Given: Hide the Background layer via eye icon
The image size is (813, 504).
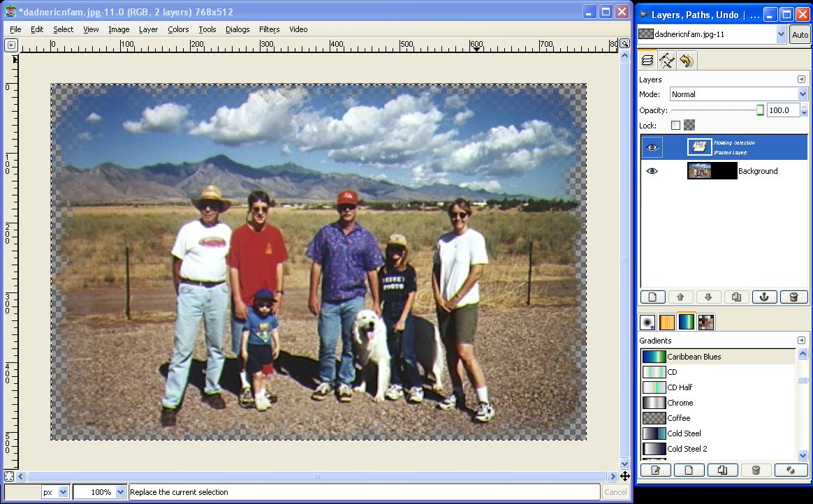Looking at the screenshot, I should [652, 171].
